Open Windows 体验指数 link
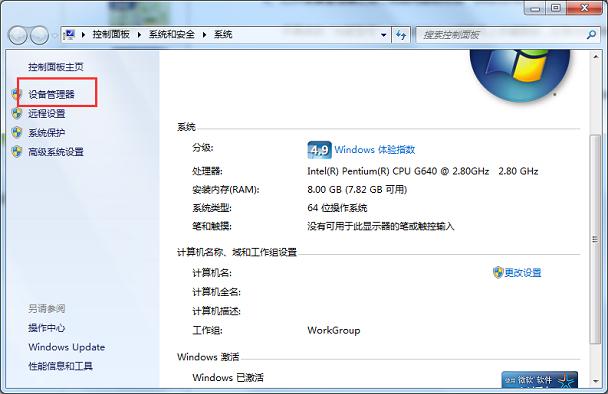 click(375, 150)
